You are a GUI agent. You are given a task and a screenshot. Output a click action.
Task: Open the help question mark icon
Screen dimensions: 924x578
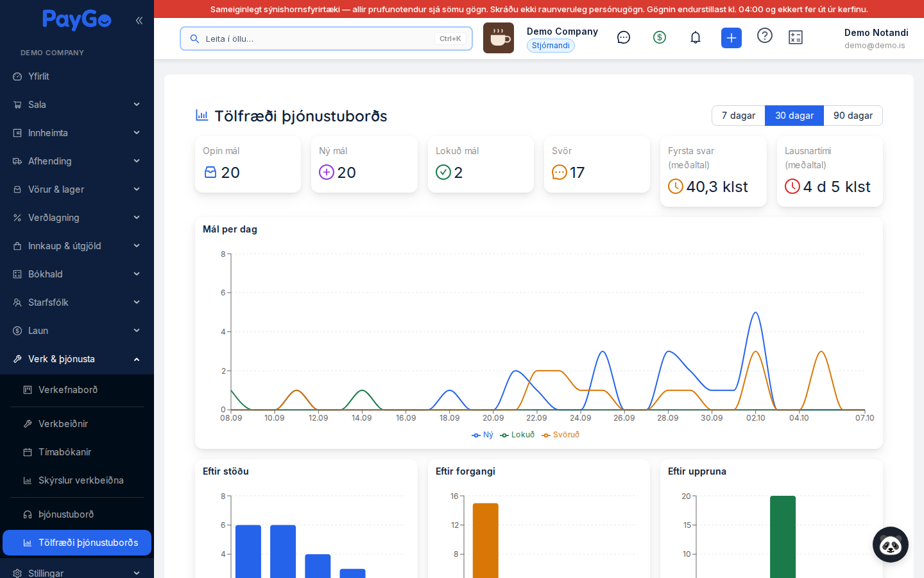tap(765, 36)
